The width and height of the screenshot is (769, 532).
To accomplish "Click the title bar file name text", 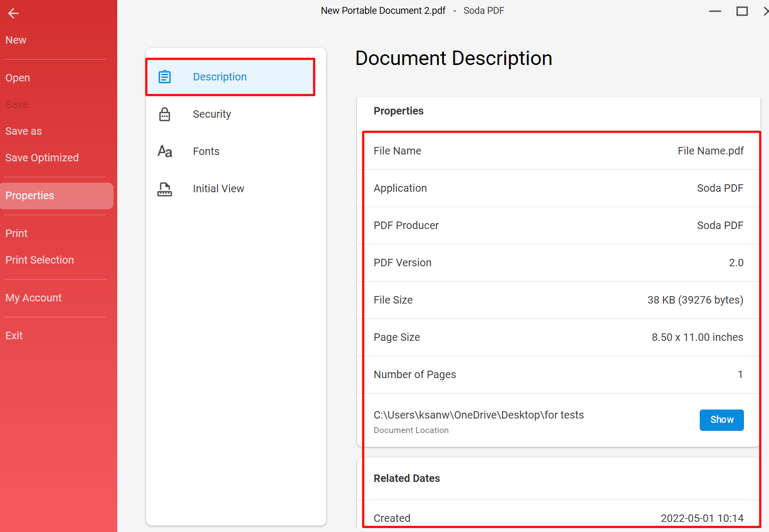I will click(x=383, y=11).
